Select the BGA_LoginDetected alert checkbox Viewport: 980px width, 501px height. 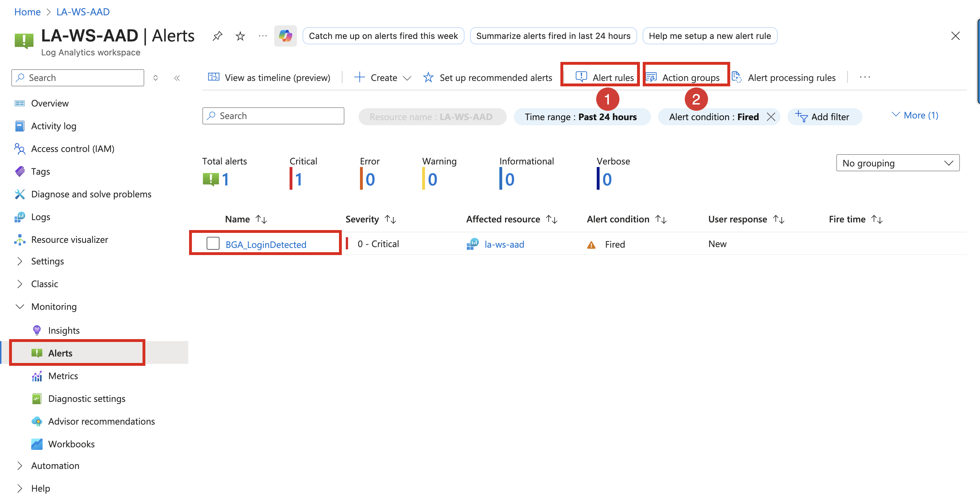click(x=213, y=243)
